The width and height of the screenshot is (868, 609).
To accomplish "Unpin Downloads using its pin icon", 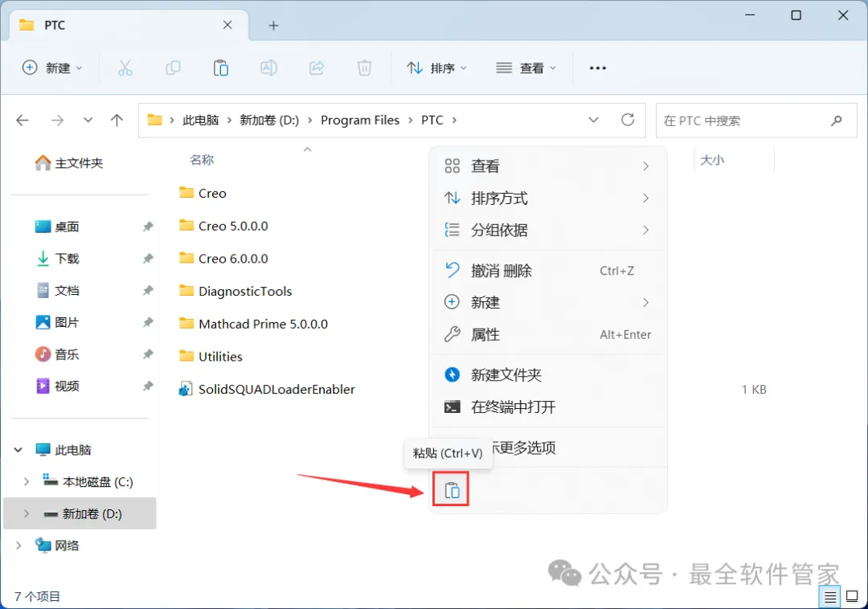I will click(148, 259).
